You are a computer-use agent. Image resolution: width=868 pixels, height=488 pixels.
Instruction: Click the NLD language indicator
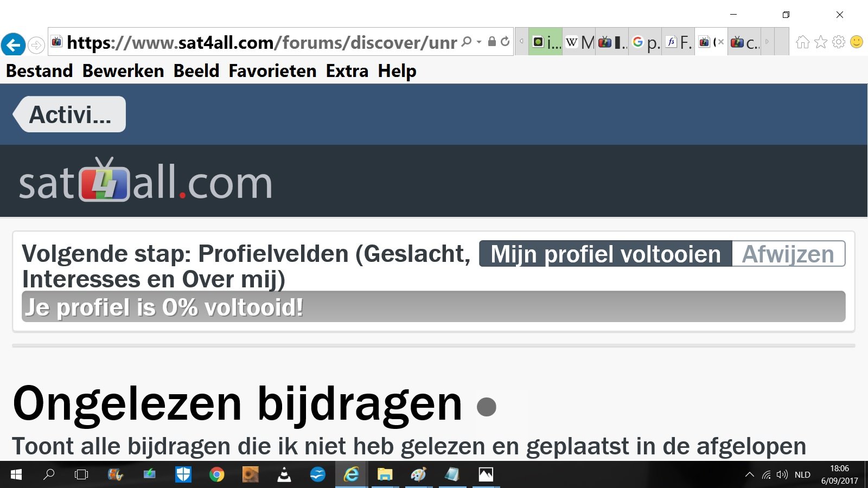click(x=802, y=475)
